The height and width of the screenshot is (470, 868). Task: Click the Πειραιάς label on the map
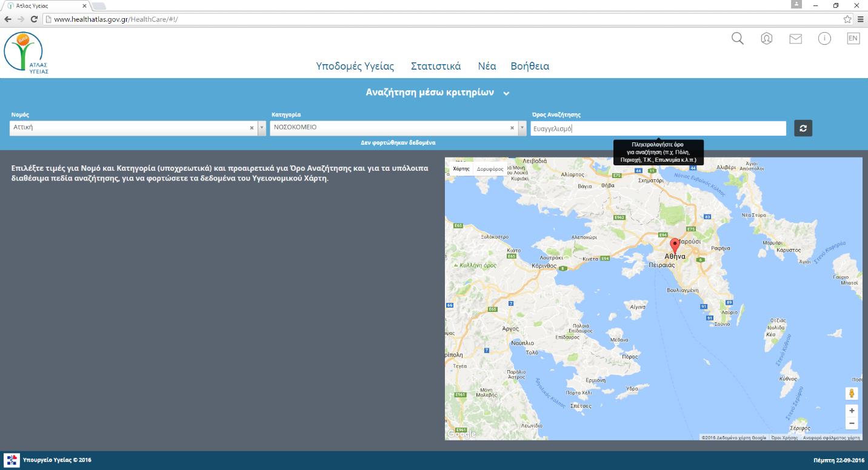[x=661, y=265]
